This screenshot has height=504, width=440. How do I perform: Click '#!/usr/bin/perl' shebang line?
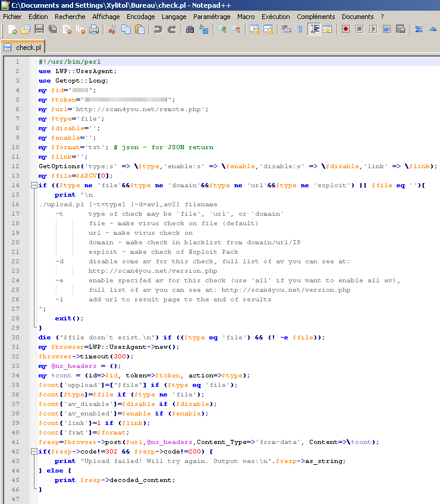(70, 62)
